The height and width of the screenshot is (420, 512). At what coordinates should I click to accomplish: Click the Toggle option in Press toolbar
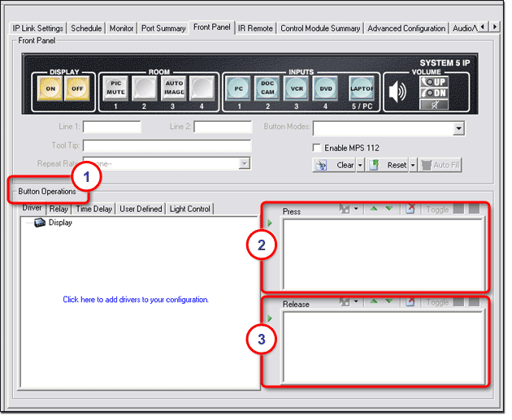coord(437,210)
